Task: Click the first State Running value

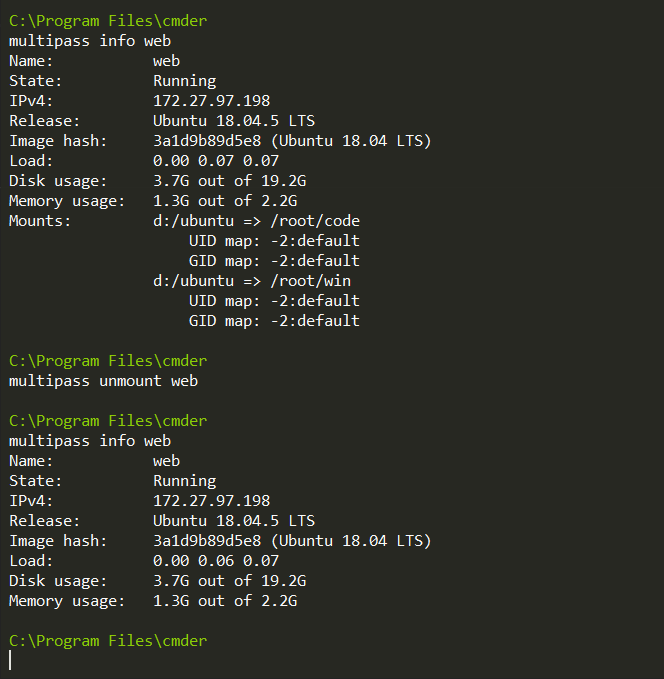Action: tap(185, 81)
